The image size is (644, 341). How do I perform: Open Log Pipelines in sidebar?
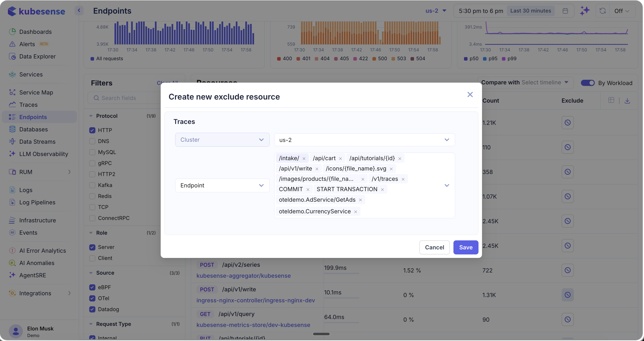point(37,202)
